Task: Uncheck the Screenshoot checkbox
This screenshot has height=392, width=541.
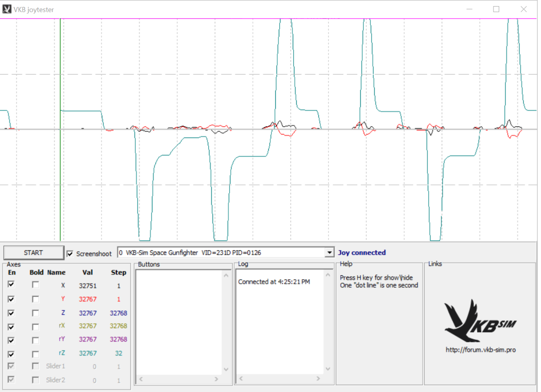Action: point(70,253)
